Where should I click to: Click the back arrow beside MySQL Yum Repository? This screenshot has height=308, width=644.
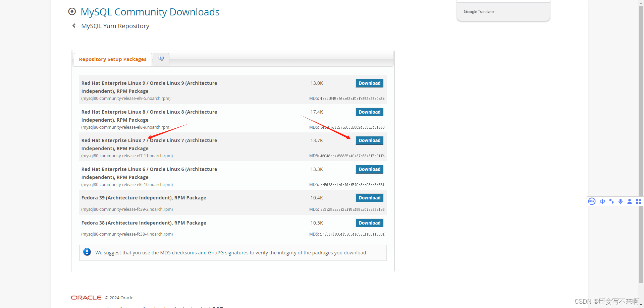(74, 26)
